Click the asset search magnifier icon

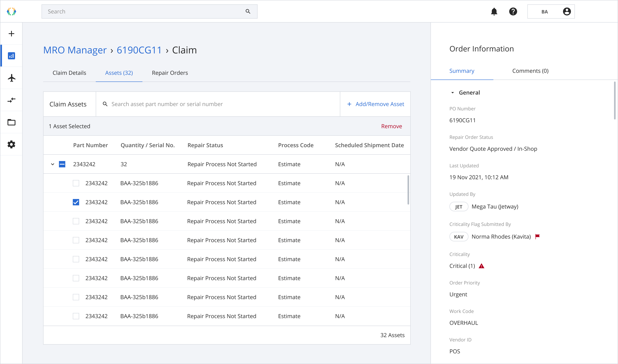coord(105,104)
